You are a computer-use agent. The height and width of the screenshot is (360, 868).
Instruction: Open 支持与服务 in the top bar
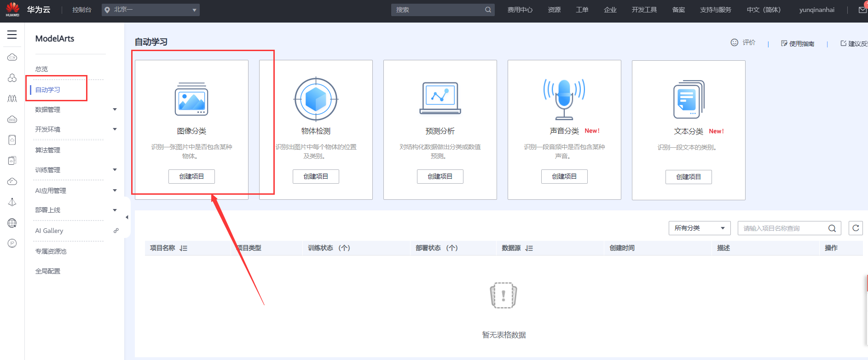tap(716, 10)
